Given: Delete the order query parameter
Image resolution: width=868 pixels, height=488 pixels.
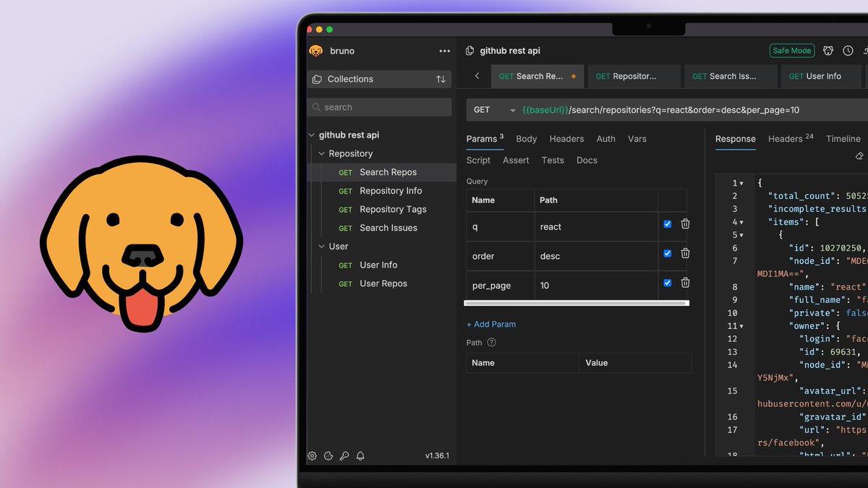Looking at the screenshot, I should [685, 253].
